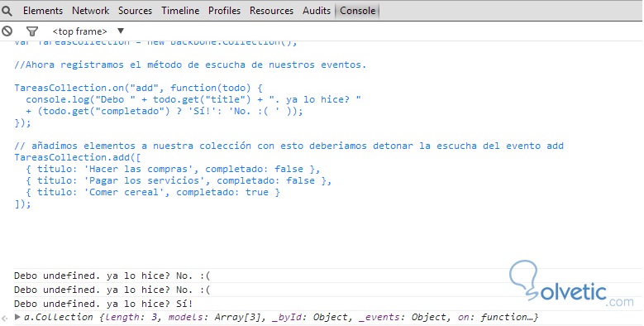644x326 pixels.
Task: Open the console filter funnel icon
Action: pyautogui.click(x=32, y=31)
